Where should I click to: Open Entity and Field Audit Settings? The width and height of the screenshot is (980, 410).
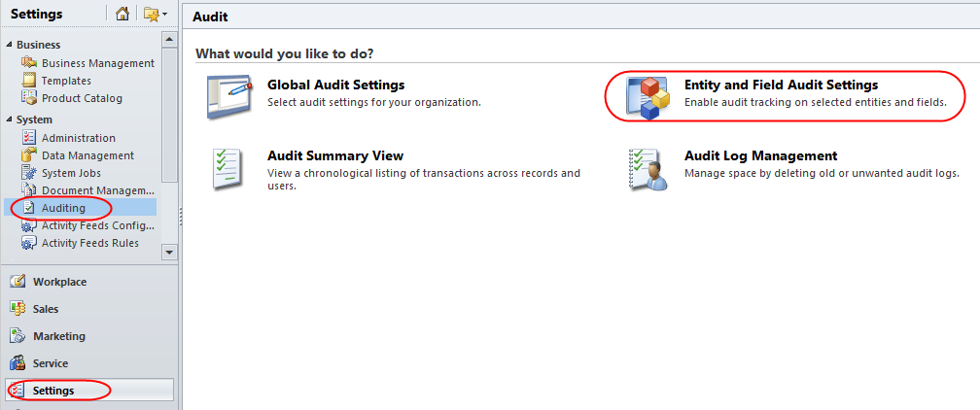[x=782, y=85]
